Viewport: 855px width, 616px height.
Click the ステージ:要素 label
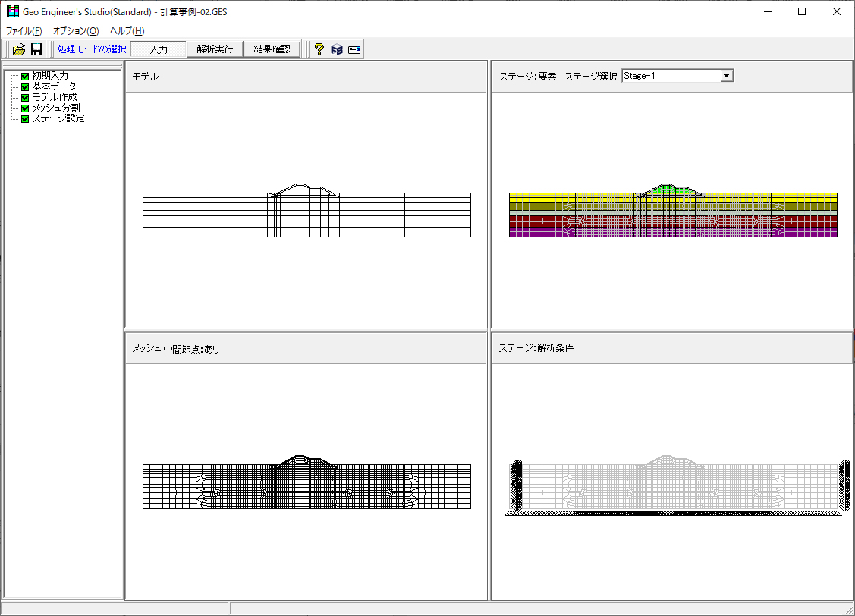coord(528,77)
